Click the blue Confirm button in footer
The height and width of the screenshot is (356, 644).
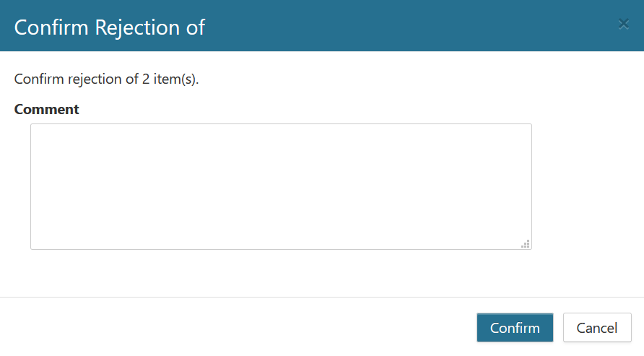[515, 328]
